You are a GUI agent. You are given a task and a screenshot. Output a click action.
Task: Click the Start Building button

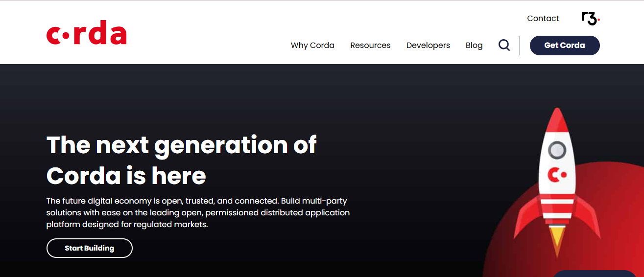[90, 248]
